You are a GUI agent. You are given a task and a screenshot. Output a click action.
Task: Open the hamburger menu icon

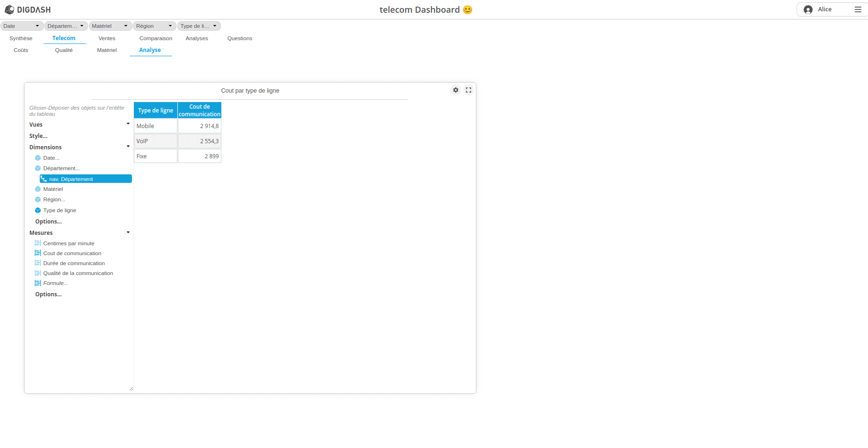(x=858, y=9)
